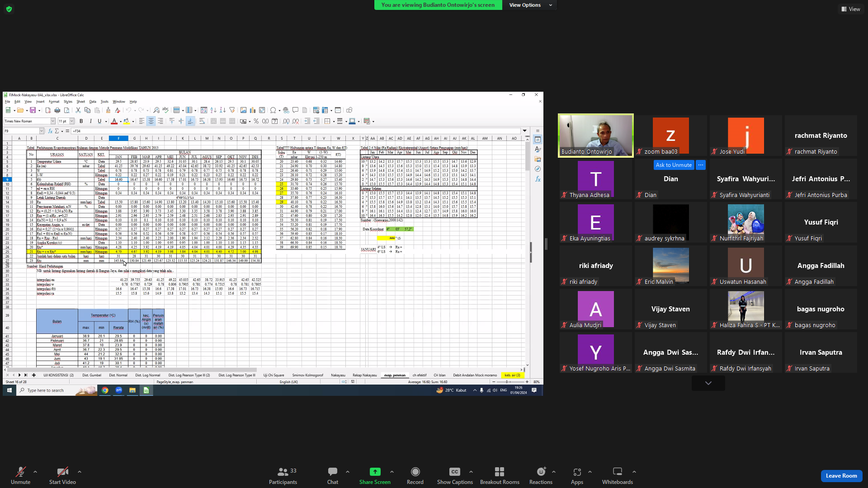This screenshot has height=488, width=868.
Task: Start your video in Zoom
Action: [62, 476]
